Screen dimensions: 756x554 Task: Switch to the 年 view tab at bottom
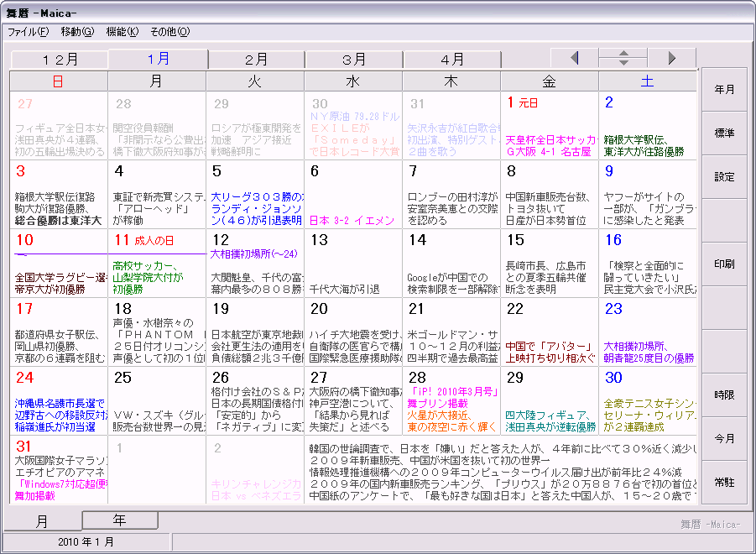tap(120, 520)
